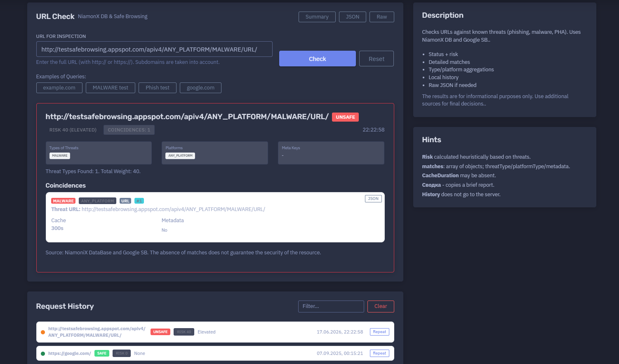The height and width of the screenshot is (364, 619).
Task: Click the 'Hints' panel heading
Action: click(431, 140)
